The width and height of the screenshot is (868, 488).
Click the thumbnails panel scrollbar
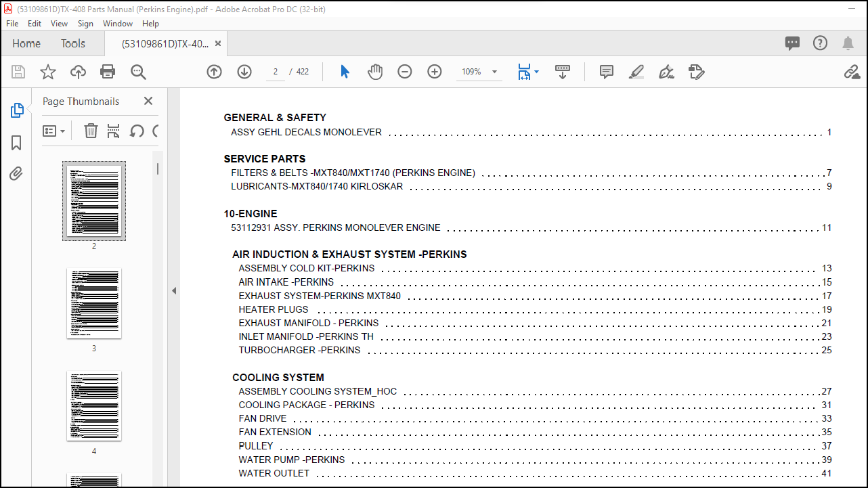tap(158, 169)
